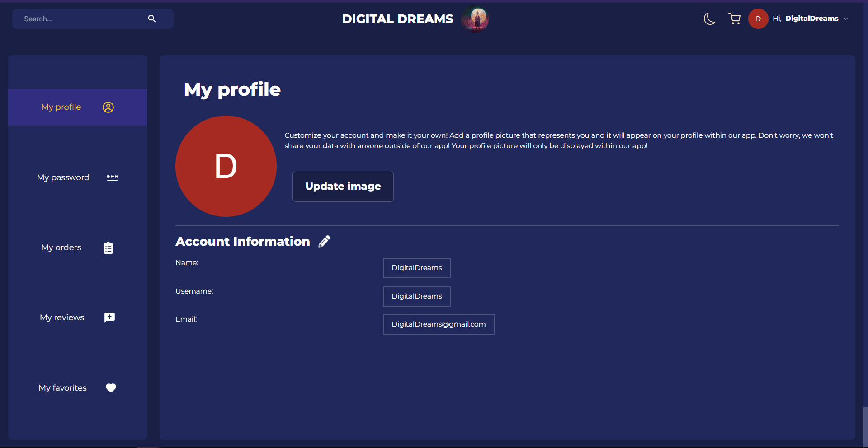Click the DIGITAL DREAMS title link
Viewport: 868px width, 448px height.
(397, 19)
